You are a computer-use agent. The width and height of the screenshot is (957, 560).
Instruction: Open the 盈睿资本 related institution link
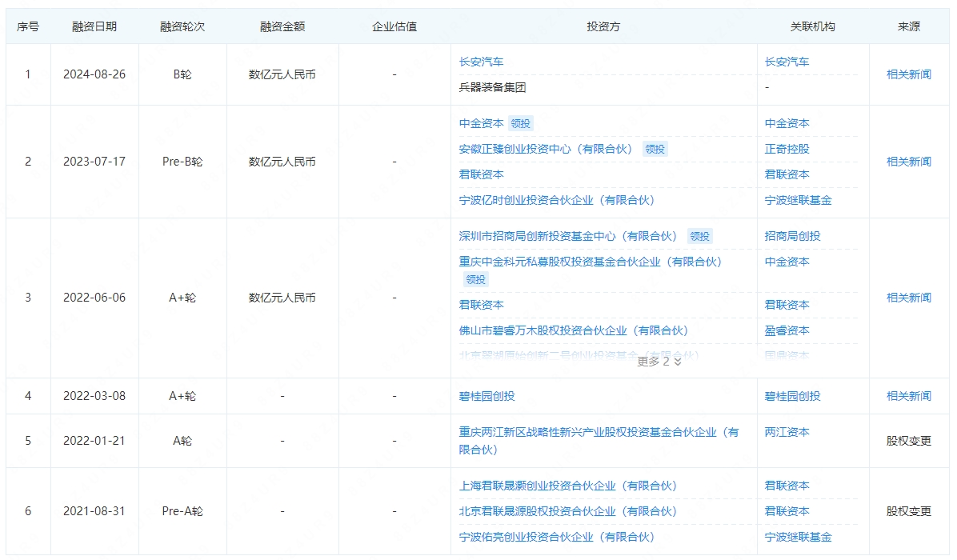click(x=787, y=330)
